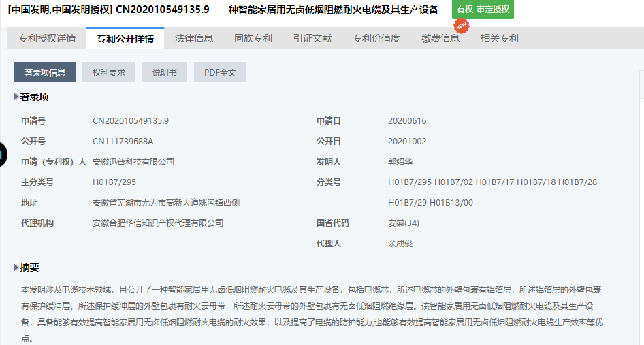This screenshot has width=644, height=345.
Task: View the 引证文献 tab
Action: (x=312, y=38)
